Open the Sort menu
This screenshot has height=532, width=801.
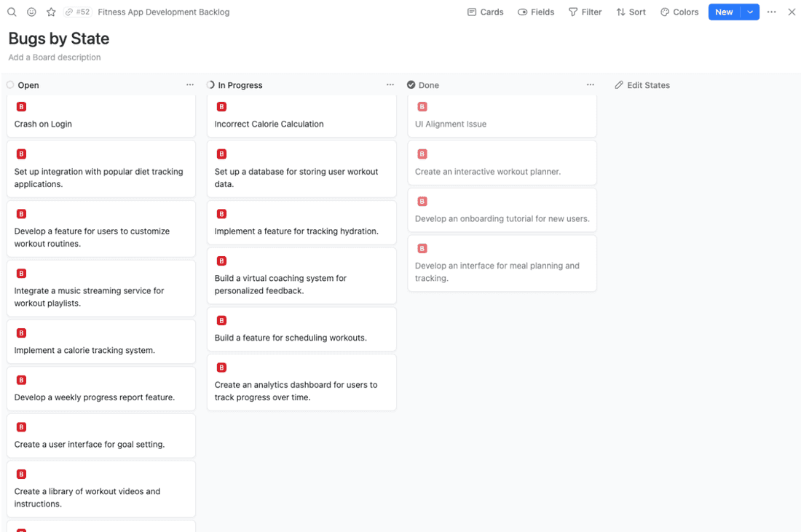pos(631,12)
